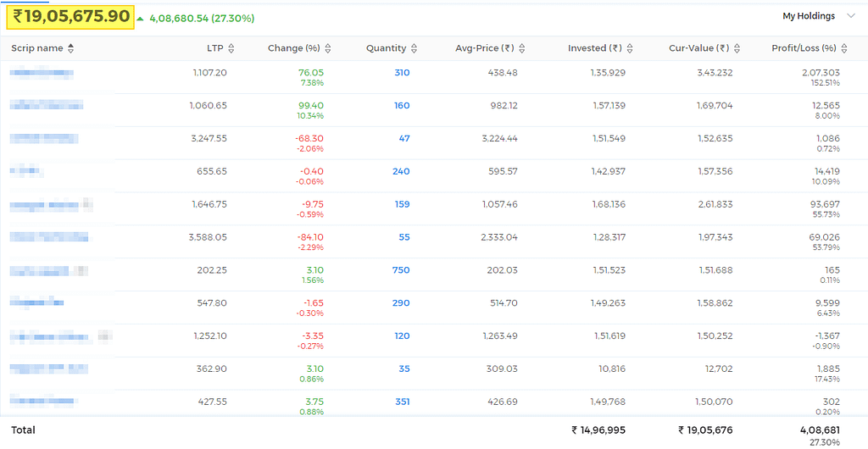Click the Total row label
The height and width of the screenshot is (449, 868).
click(23, 430)
